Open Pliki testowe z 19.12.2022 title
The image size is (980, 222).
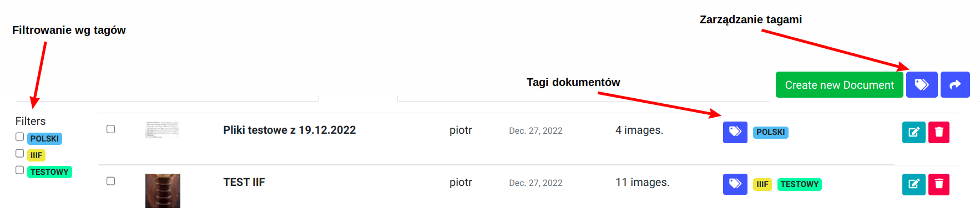coord(289,130)
